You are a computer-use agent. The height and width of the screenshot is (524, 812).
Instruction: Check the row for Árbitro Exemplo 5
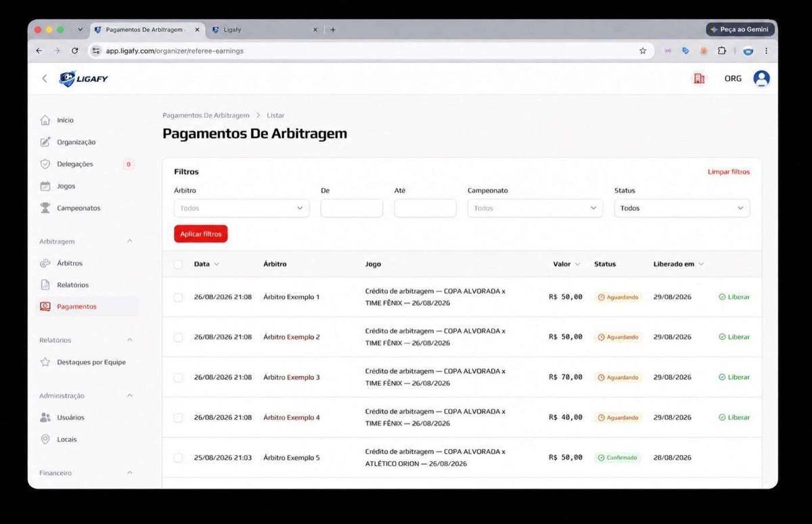point(178,458)
